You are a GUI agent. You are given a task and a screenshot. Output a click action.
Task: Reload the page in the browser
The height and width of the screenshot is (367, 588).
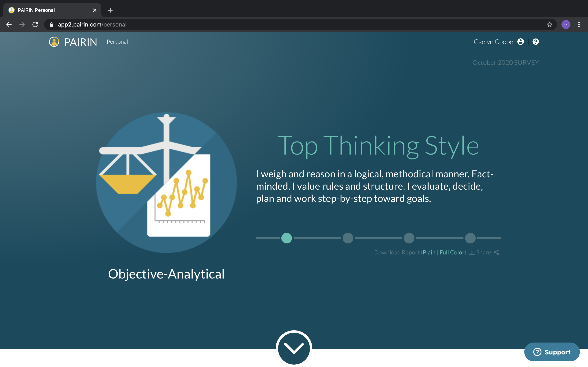pos(35,24)
